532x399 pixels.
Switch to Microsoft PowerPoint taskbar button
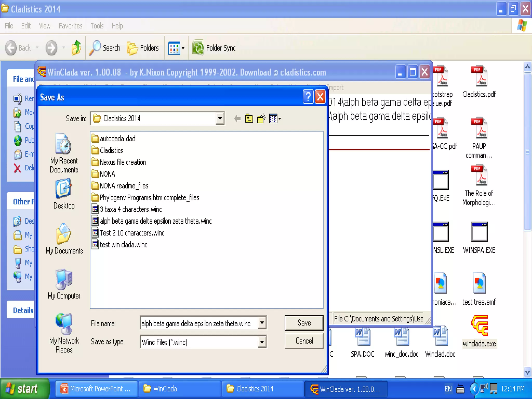pos(96,389)
